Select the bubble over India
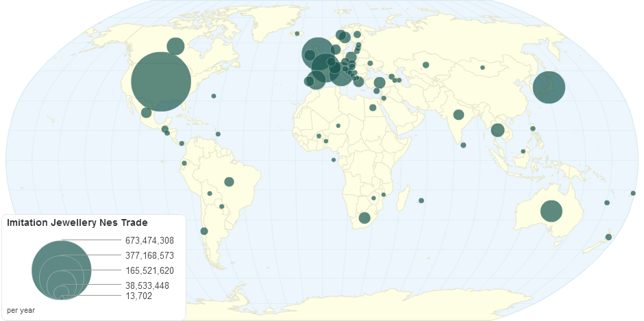Viewport: 644px width, 321px height. tap(458, 114)
